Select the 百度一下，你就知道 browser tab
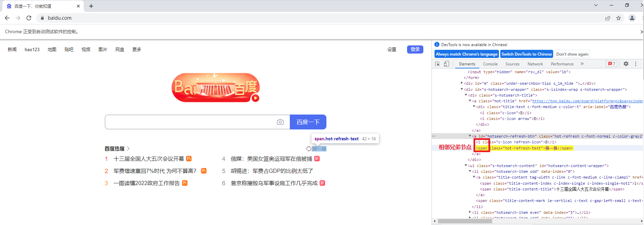 [x=43, y=6]
